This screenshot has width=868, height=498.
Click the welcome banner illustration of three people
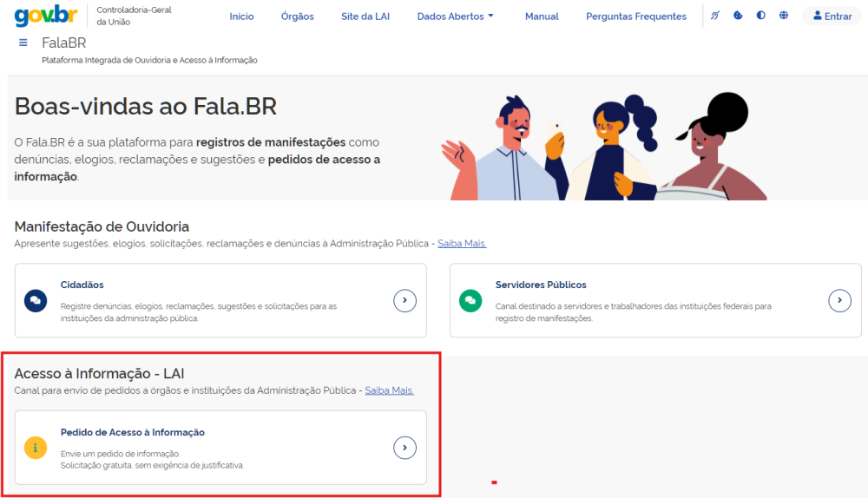[x=604, y=146]
